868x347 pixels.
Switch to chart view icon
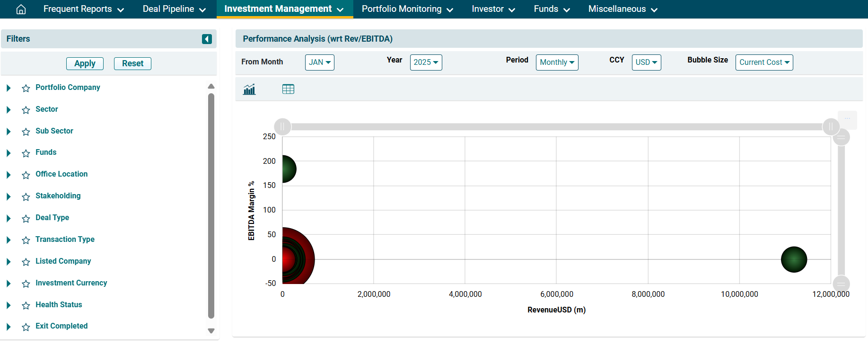[249, 89]
